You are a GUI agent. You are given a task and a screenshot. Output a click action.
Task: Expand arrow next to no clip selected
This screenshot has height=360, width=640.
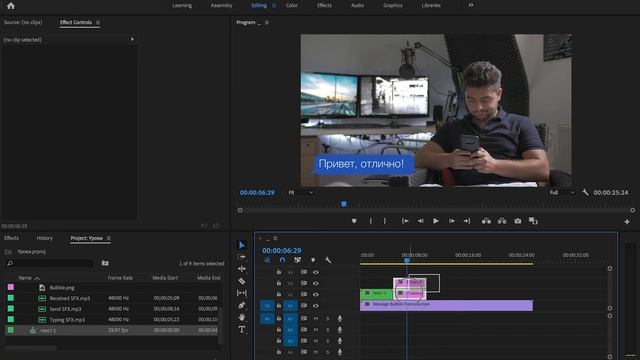click(132, 40)
